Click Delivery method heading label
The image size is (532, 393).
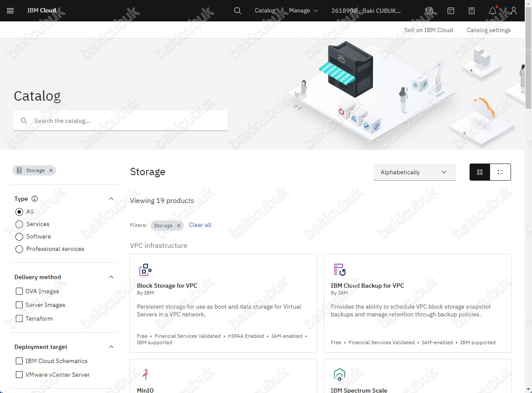[x=38, y=277]
